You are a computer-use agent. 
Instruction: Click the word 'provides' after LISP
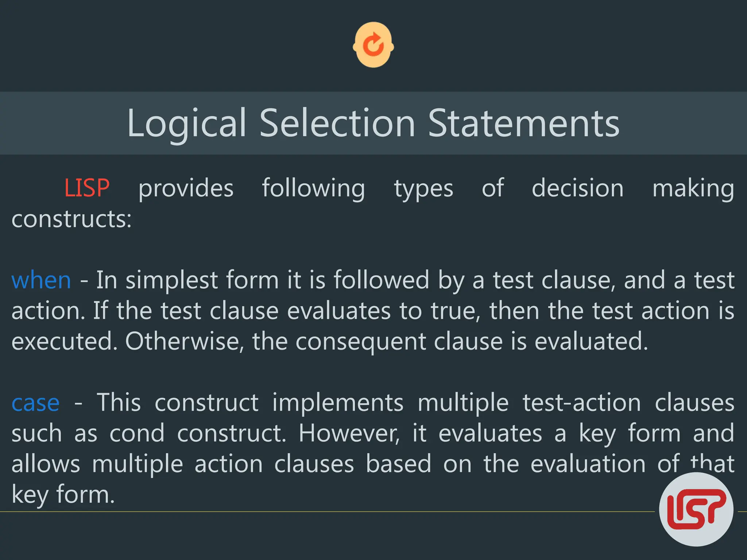coord(186,189)
